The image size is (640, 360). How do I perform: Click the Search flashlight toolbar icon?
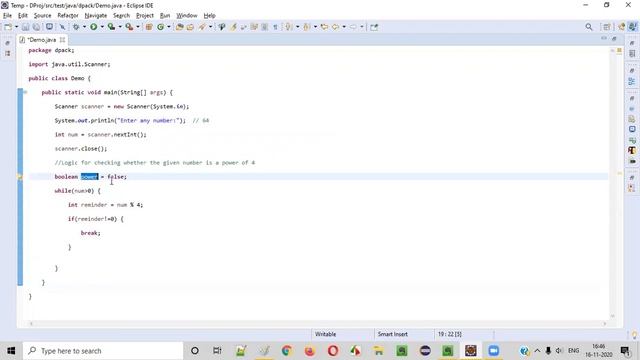click(202, 27)
